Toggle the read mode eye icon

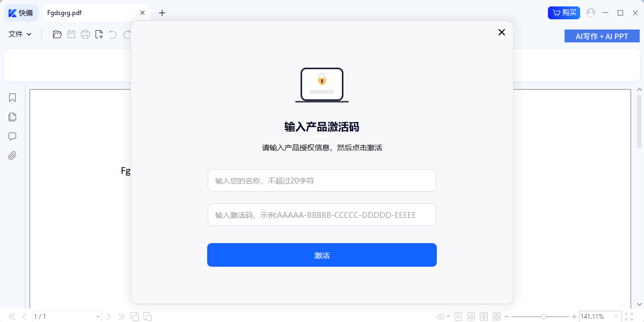[440, 317]
